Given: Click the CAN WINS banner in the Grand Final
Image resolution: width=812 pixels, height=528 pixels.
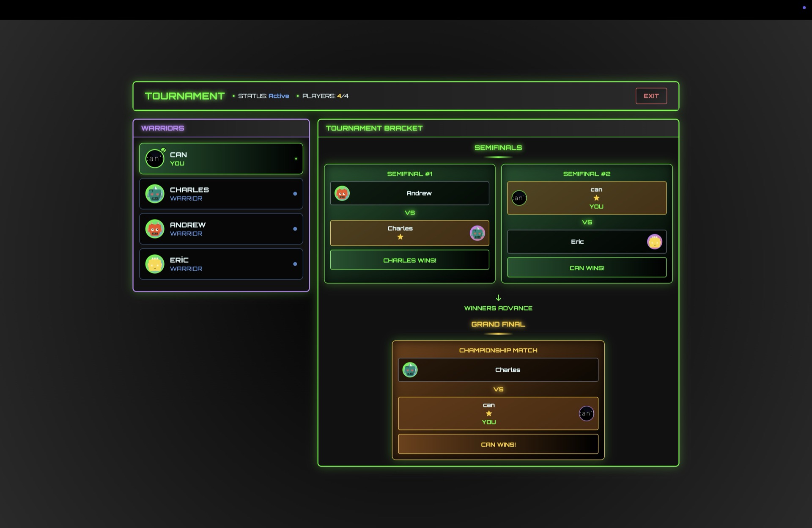Looking at the screenshot, I should pyautogui.click(x=497, y=444).
